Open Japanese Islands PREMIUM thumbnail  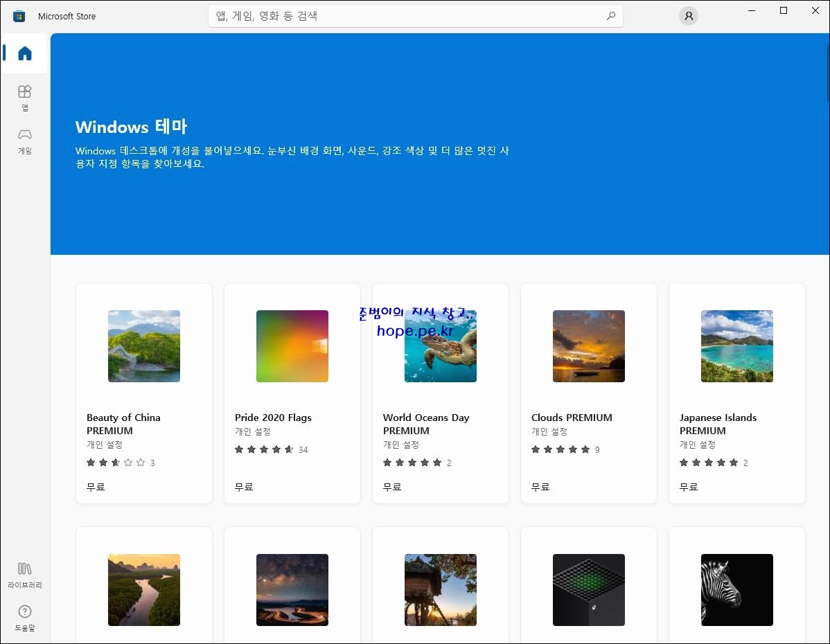pyautogui.click(x=737, y=346)
